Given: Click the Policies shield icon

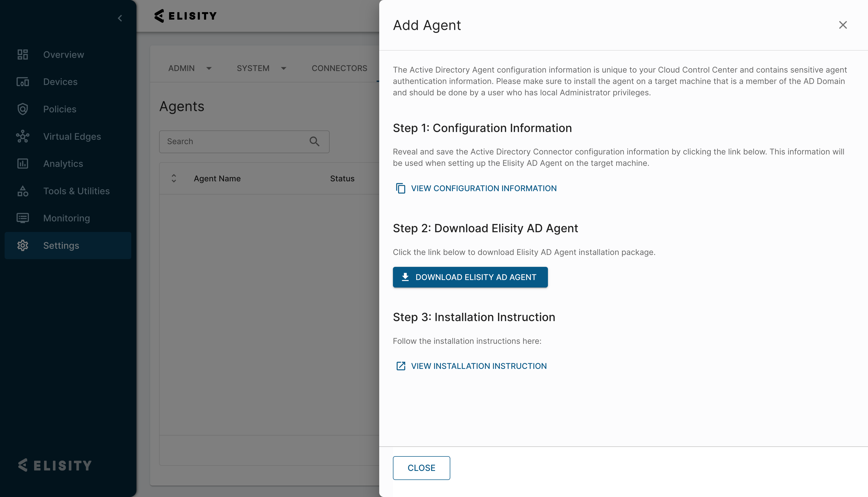Looking at the screenshot, I should tap(22, 109).
